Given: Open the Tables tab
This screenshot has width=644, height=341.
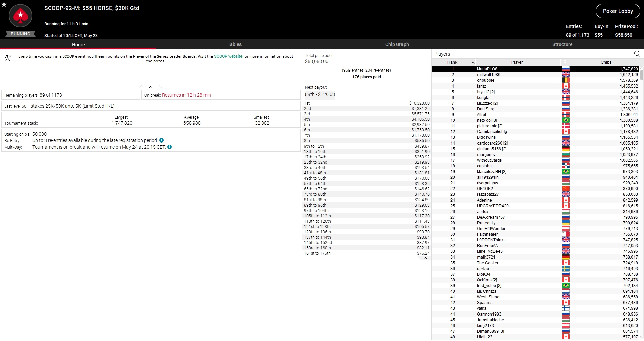Looking at the screenshot, I should (x=234, y=44).
